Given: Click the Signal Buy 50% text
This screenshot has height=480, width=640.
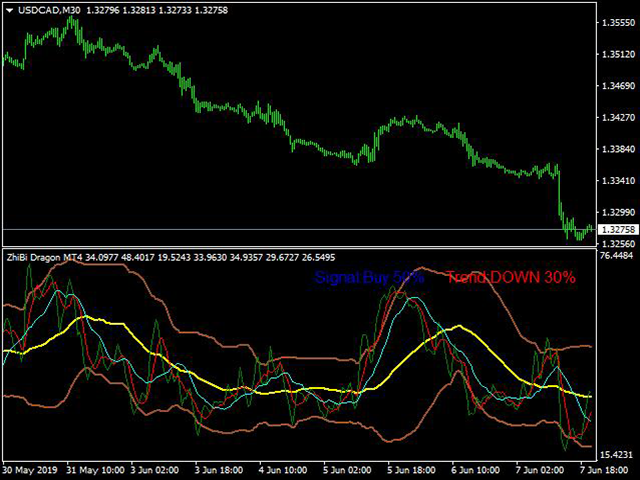Looking at the screenshot, I should coord(369,278).
